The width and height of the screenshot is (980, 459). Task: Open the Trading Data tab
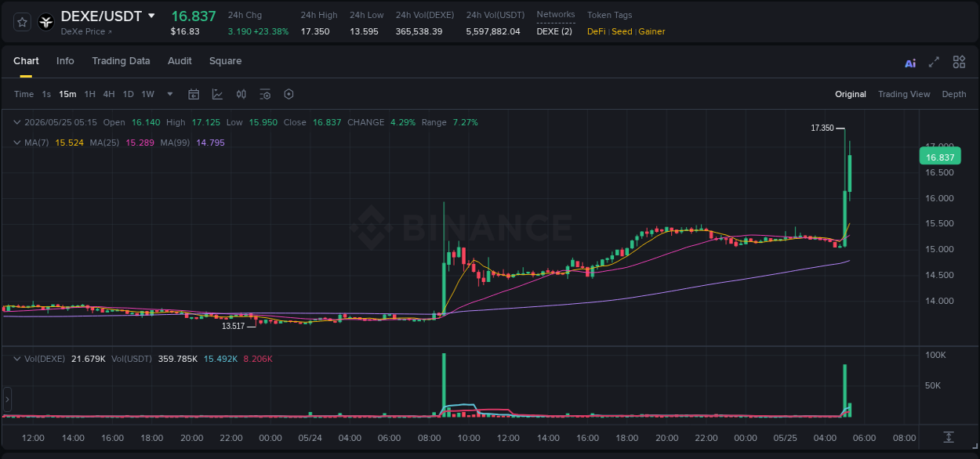click(121, 61)
